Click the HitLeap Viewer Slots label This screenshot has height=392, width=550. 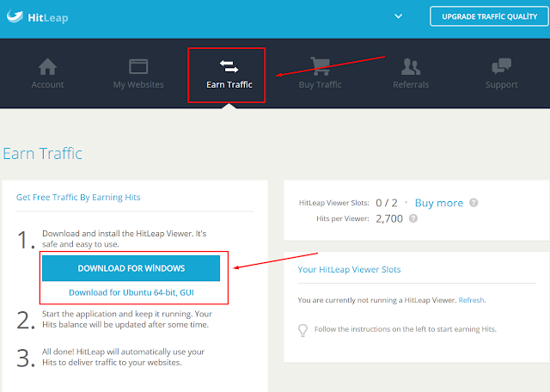(334, 203)
